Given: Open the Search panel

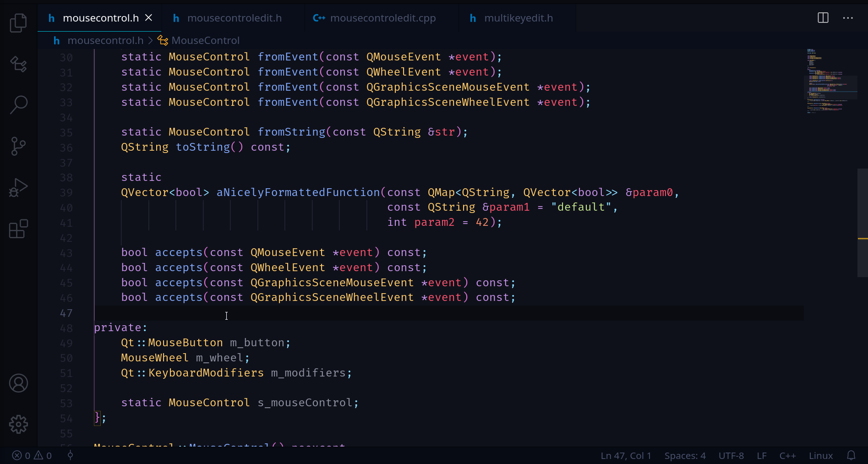Looking at the screenshot, I should coord(18,104).
